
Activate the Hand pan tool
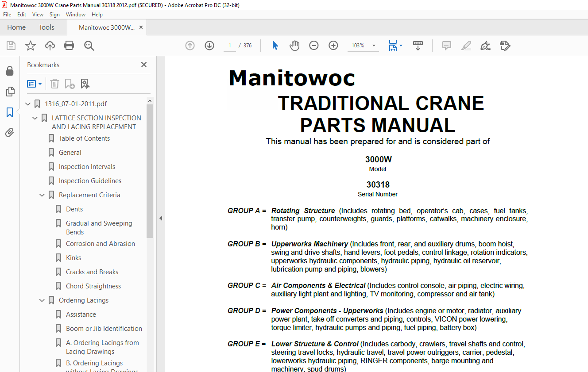click(x=294, y=46)
